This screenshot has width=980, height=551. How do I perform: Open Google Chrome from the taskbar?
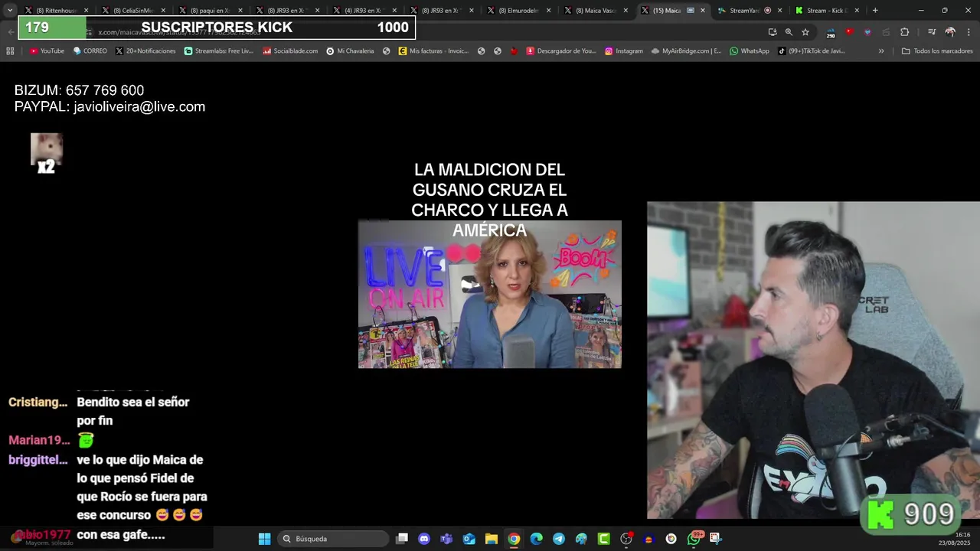pos(514,539)
